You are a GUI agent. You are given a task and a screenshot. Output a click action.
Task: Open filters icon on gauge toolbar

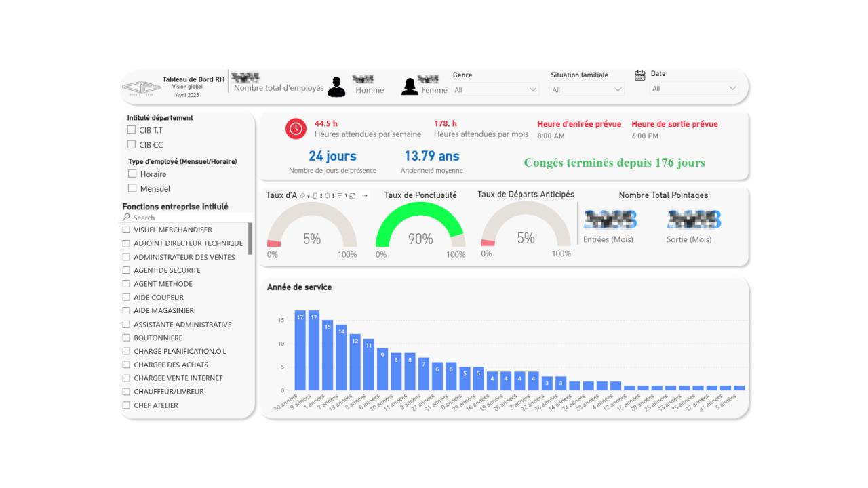(340, 195)
